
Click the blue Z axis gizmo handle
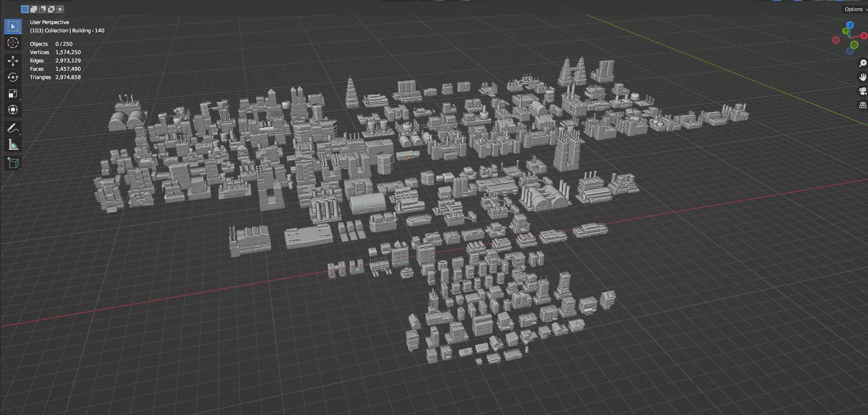[x=850, y=25]
